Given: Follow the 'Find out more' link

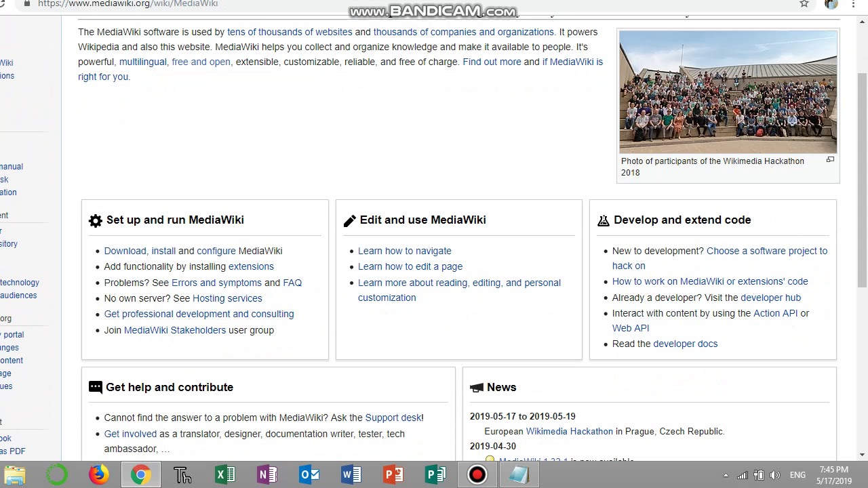Looking at the screenshot, I should click(492, 62).
